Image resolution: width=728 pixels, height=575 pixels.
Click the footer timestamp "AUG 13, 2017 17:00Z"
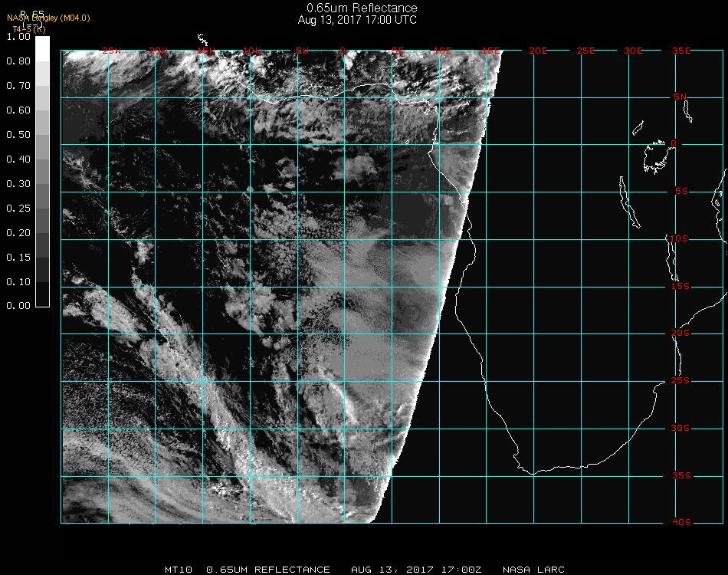coord(416,570)
